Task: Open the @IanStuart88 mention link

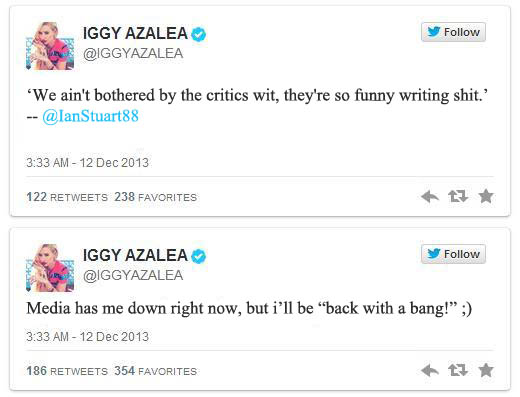Action: coord(90,116)
